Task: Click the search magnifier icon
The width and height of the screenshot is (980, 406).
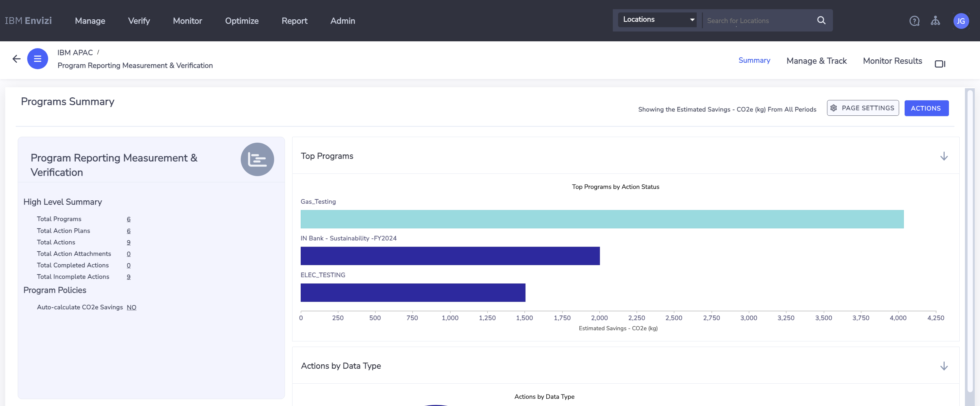Action: [821, 21]
